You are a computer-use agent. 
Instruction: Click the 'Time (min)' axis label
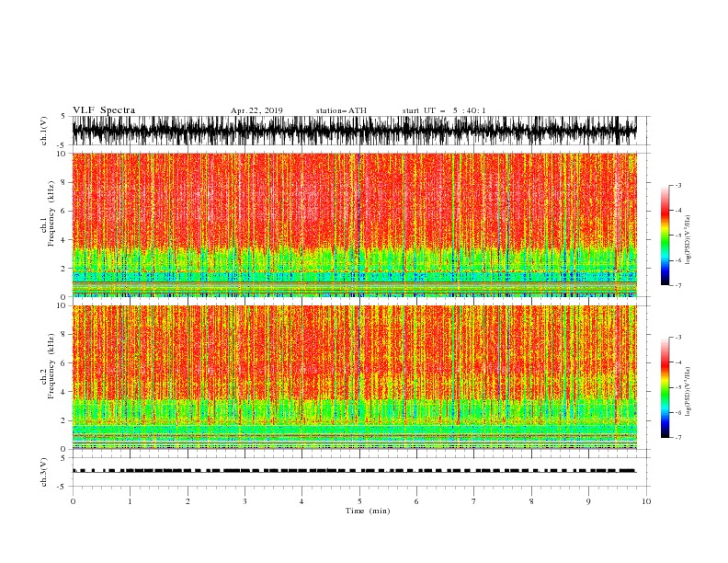point(368,511)
